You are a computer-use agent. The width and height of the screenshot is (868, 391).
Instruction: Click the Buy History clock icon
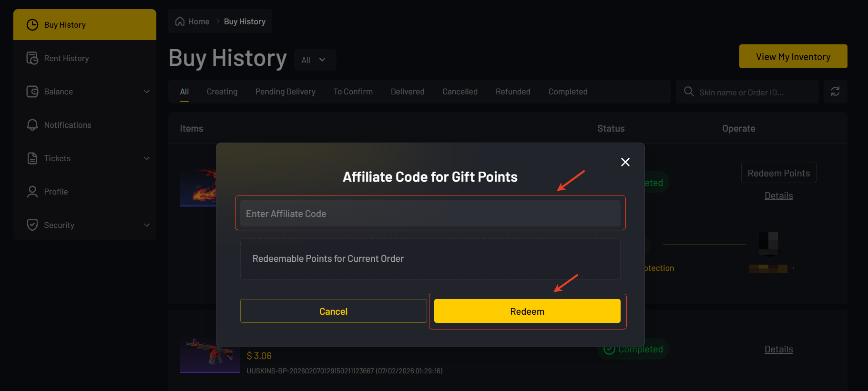(32, 25)
